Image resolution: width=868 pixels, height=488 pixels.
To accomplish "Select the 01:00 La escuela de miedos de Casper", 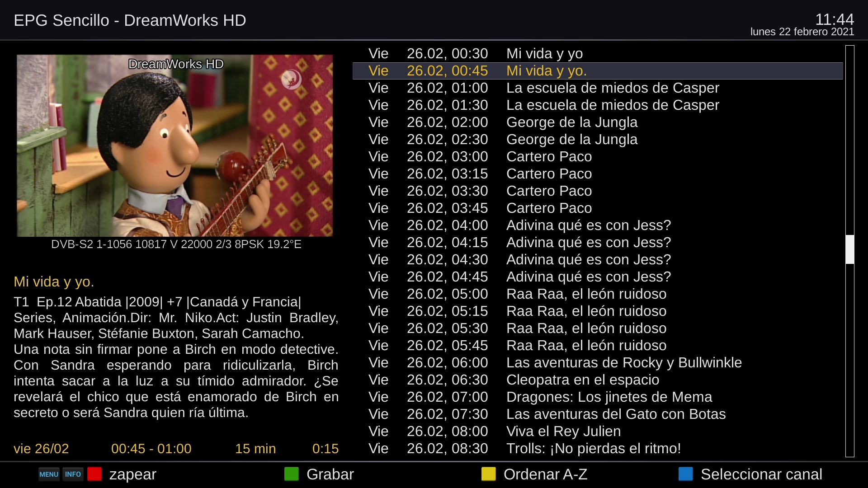I will point(598,88).
